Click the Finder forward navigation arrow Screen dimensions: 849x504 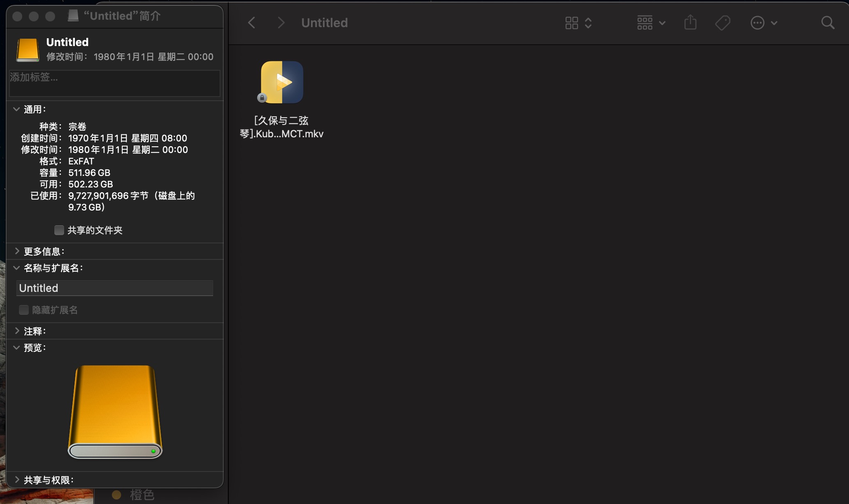click(281, 23)
